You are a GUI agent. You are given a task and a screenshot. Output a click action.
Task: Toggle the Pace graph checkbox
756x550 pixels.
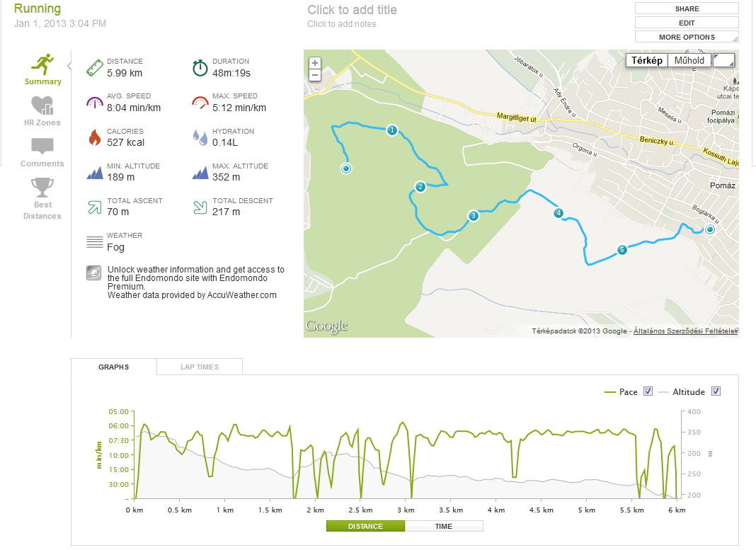point(648,391)
